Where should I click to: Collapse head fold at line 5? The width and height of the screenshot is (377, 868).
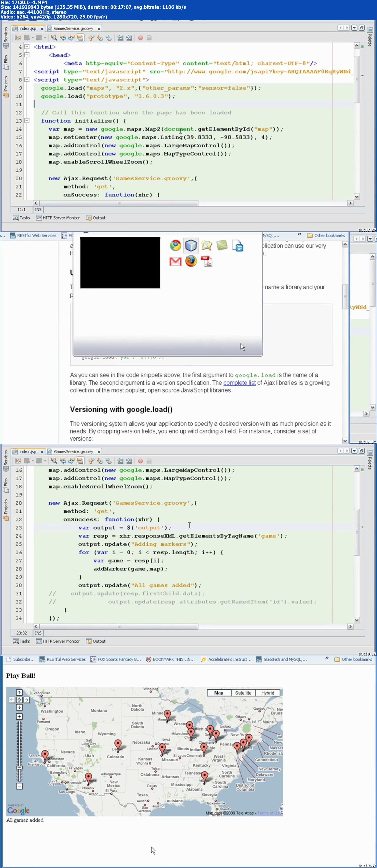click(27, 55)
